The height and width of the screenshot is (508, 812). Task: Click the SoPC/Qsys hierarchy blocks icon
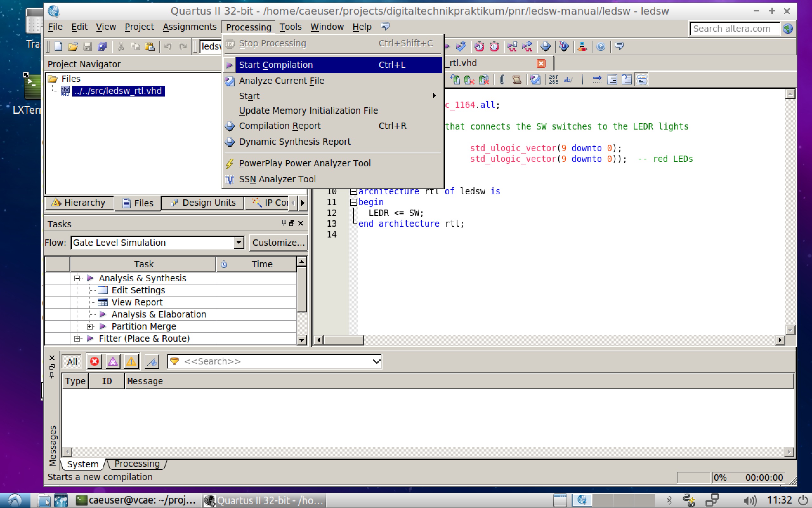point(582,46)
